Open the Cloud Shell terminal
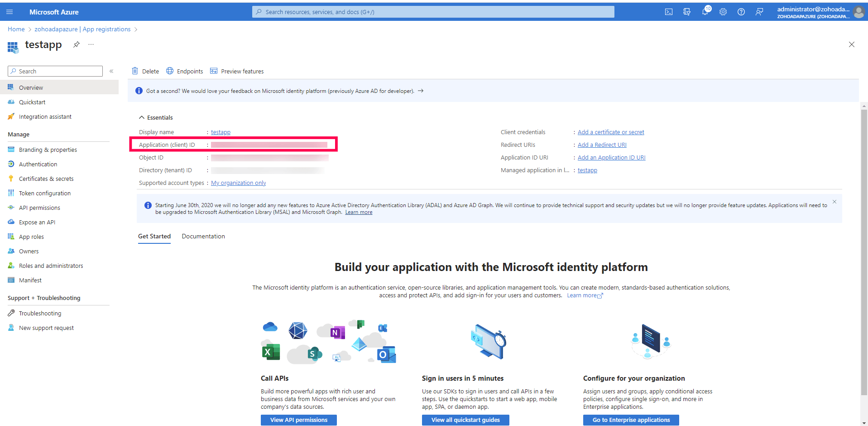This screenshot has width=868, height=426. 668,11
